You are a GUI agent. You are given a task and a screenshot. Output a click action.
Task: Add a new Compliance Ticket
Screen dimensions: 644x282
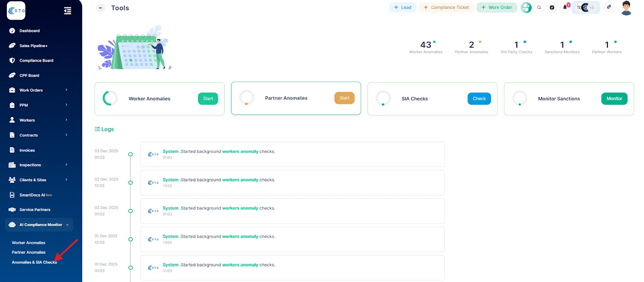tap(446, 8)
